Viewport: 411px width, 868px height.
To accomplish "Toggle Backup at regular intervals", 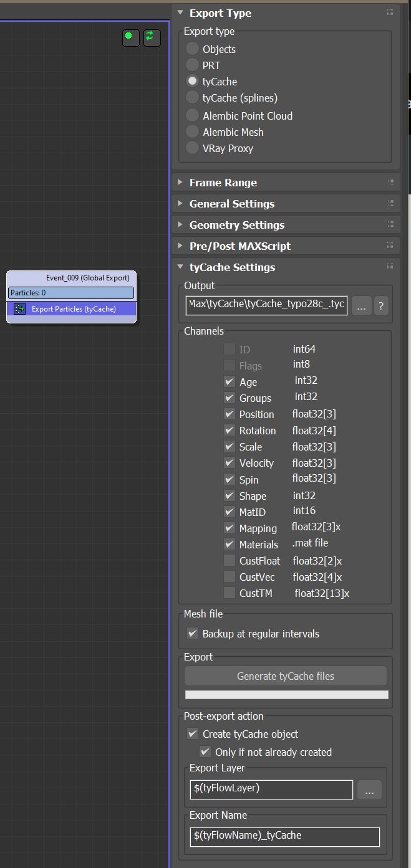I will click(x=193, y=634).
